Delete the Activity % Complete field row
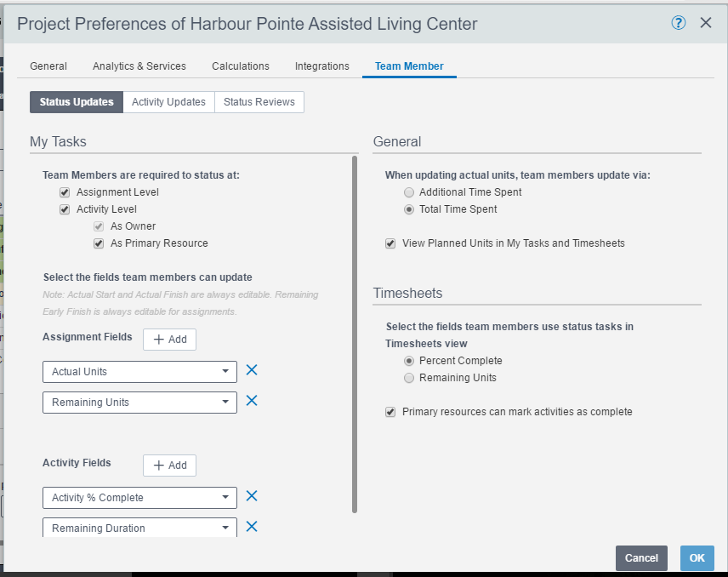The image size is (728, 577). (252, 495)
